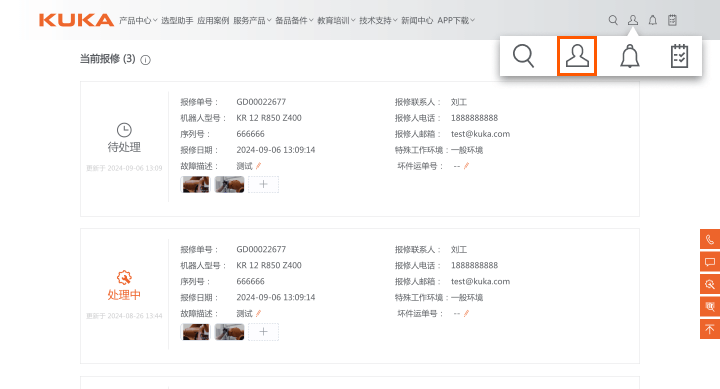
Task: Click date 2024-09-06 13:09:14 in the 处理中 card
Action: (x=276, y=297)
